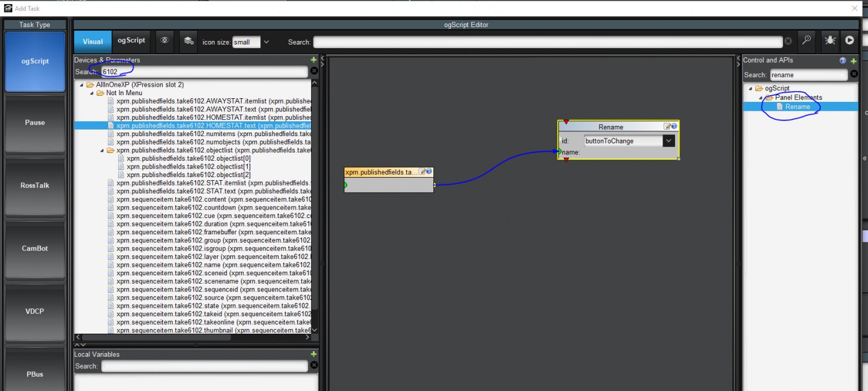
Task: Select take6102.numitems parameter
Action: point(209,134)
